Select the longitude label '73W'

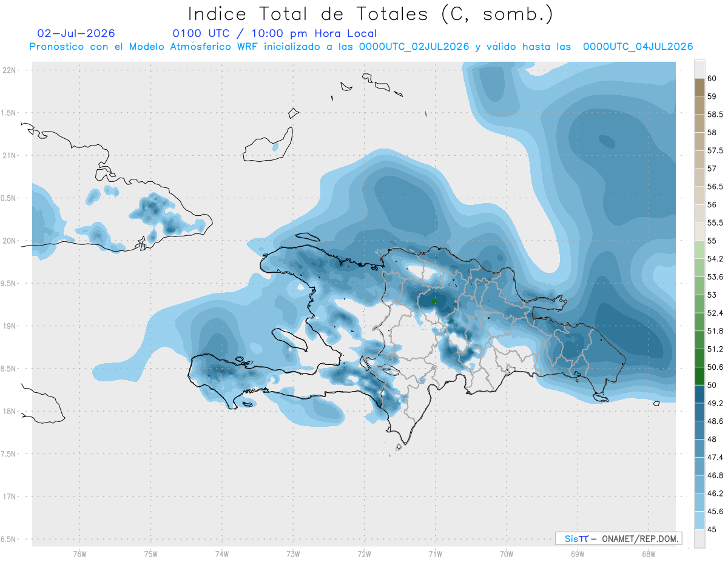(x=293, y=554)
